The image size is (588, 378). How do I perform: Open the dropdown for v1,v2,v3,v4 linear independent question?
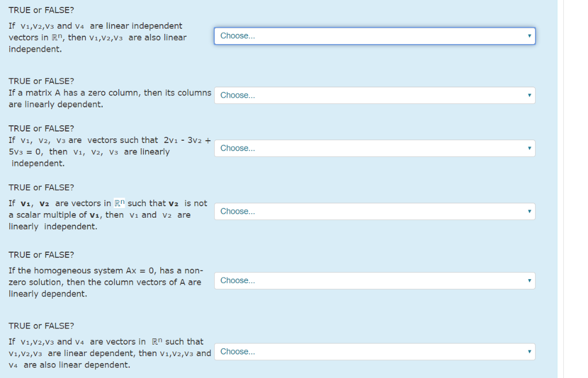coord(374,36)
